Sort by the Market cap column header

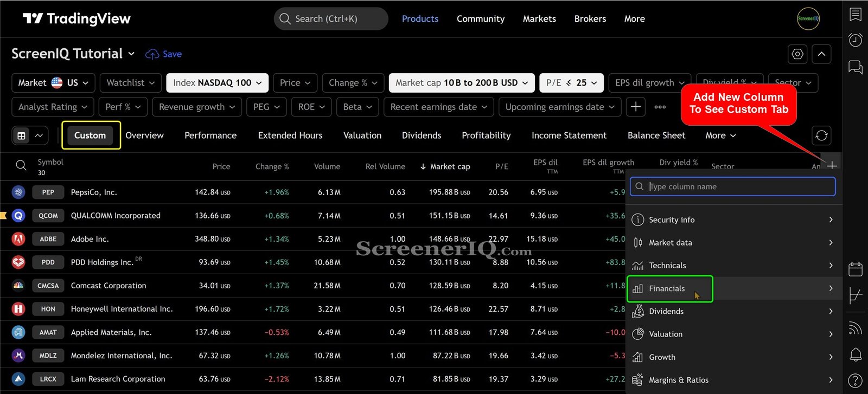tap(445, 166)
